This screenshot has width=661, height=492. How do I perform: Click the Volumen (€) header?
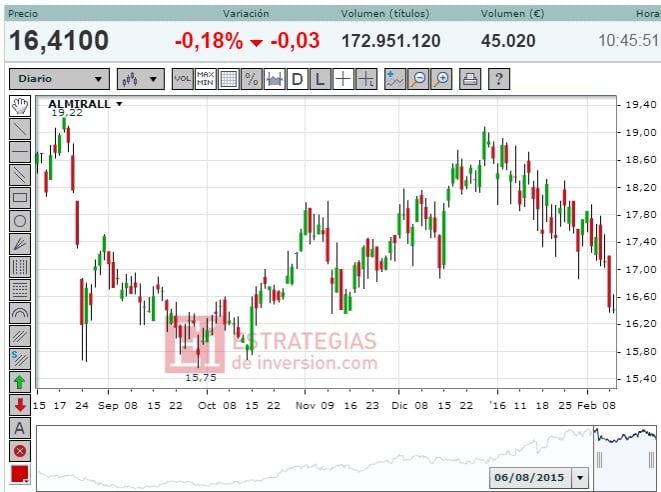tap(512, 13)
